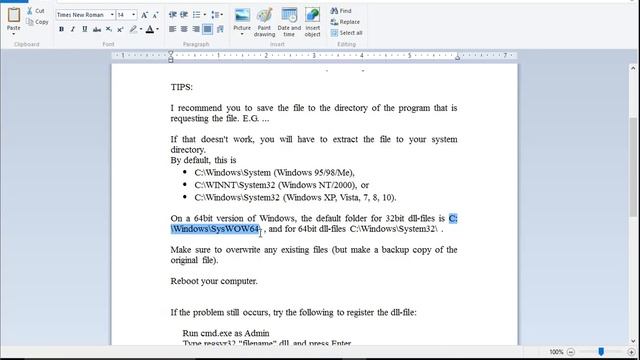Open the bullet list style dropdown
The height and width of the screenshot is (360, 640).
click(204, 15)
